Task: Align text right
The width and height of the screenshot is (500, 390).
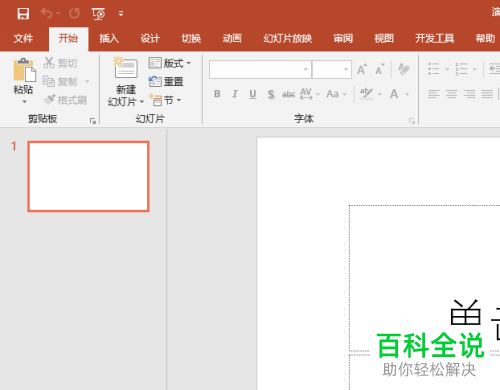Action: click(469, 94)
